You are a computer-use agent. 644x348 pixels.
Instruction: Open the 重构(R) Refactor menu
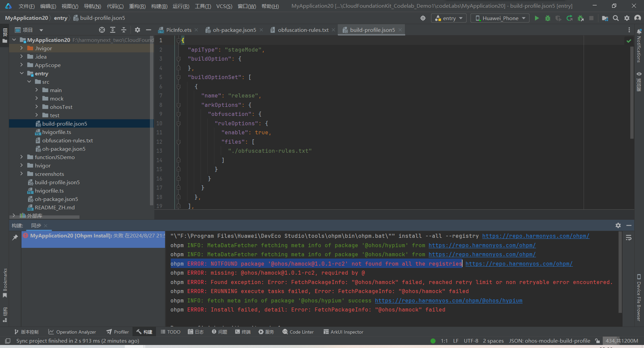click(x=137, y=6)
